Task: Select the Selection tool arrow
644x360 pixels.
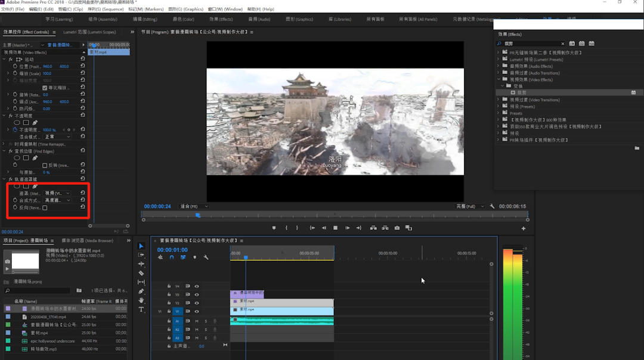Action: click(141, 246)
